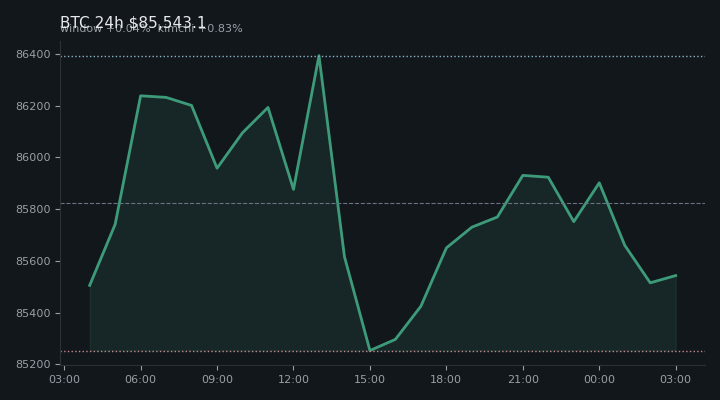Click the "BTC 24h $85,543.1" chart title
Viewport: 720px width, 400px height.
pyautogui.click(x=133, y=22)
